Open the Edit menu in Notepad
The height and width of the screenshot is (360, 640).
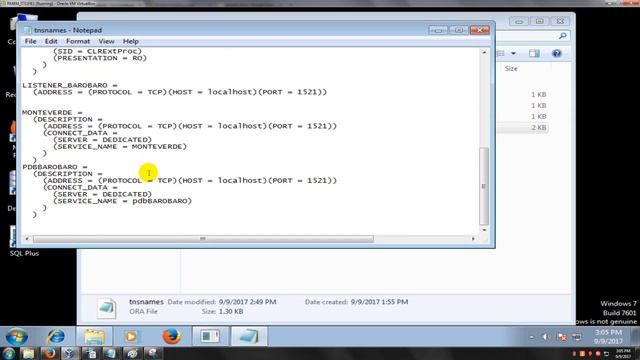pyautogui.click(x=51, y=41)
